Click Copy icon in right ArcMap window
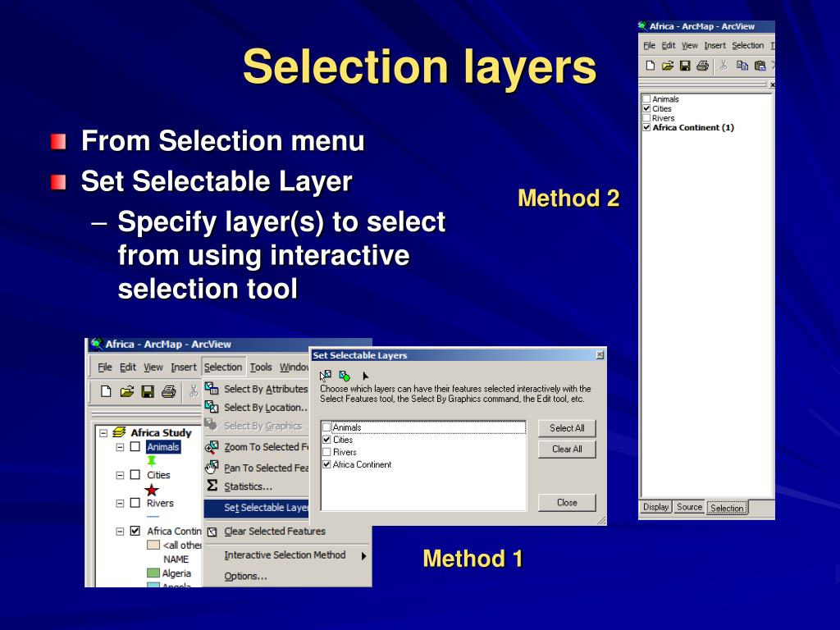The image size is (840, 630). click(x=742, y=66)
